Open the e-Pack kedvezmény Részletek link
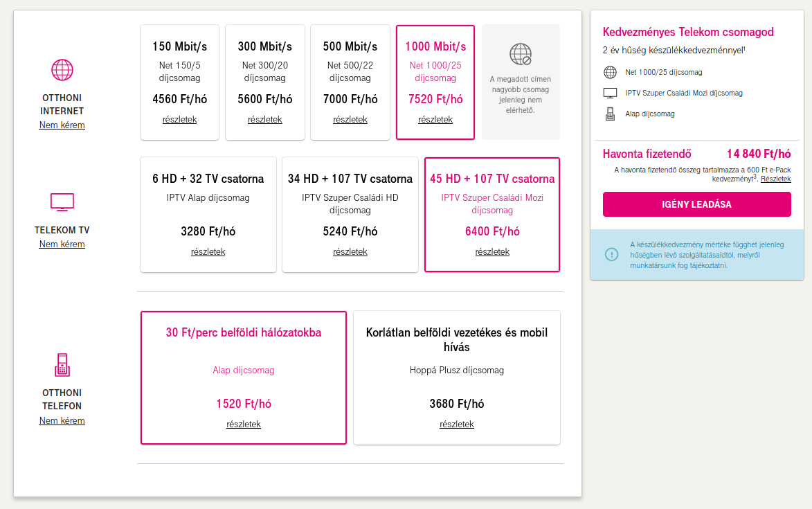This screenshot has width=812, height=509. point(776,179)
